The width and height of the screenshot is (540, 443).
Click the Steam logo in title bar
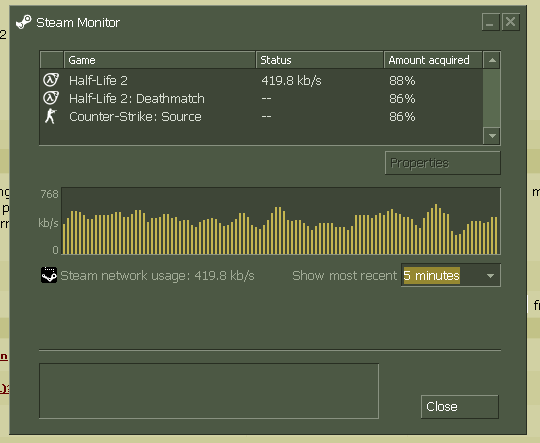tap(23, 22)
